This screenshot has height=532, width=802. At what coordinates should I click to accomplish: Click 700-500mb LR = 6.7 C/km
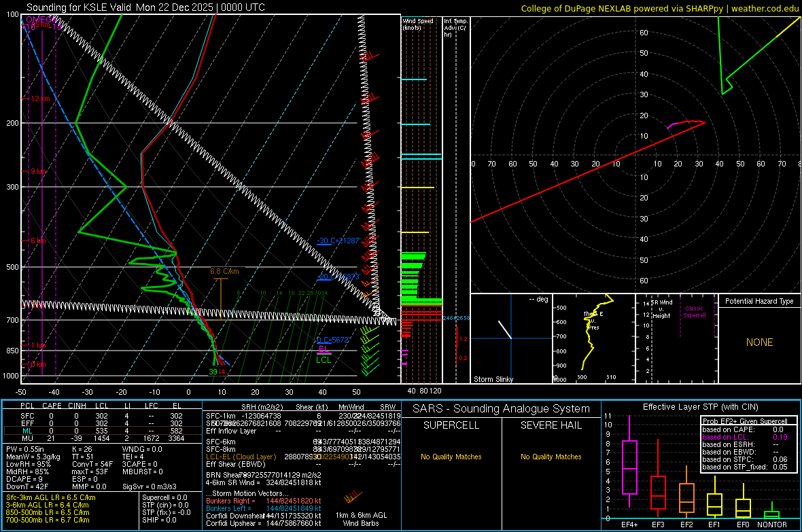point(48,520)
